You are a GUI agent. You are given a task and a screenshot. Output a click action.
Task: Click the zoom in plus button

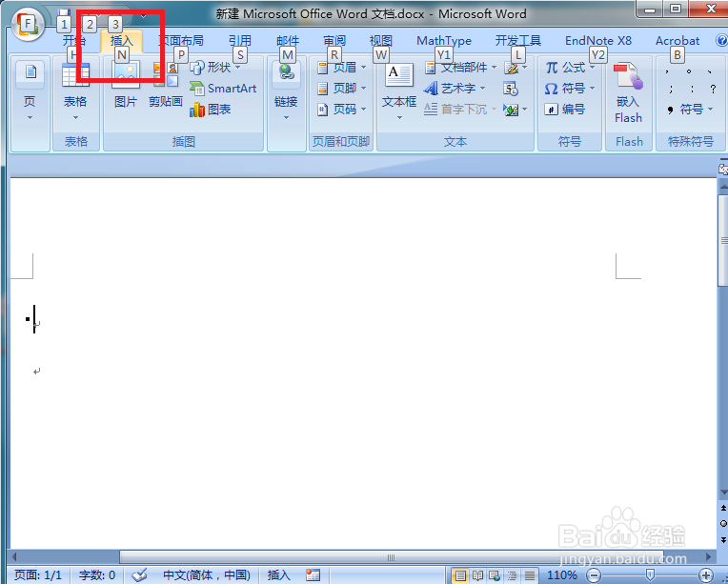pos(705,575)
